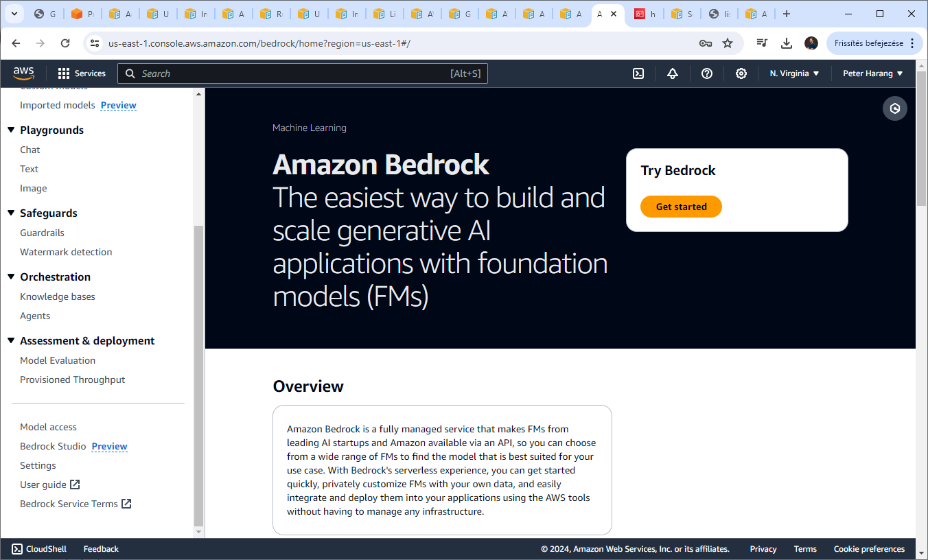Open the Privacy link in footer
Screen dimensions: 928x560
click(x=763, y=549)
